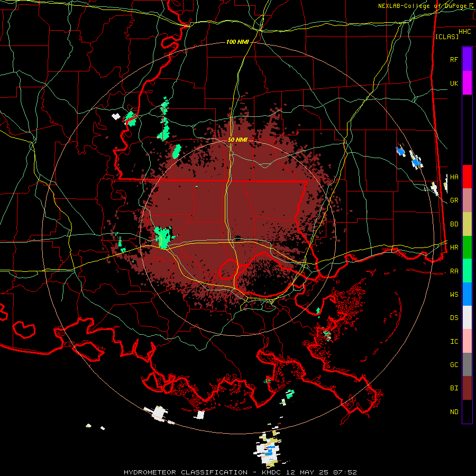The width and height of the screenshot is (476, 476).
Task: Pick the yellow BD legend swatch
Action: (467, 224)
